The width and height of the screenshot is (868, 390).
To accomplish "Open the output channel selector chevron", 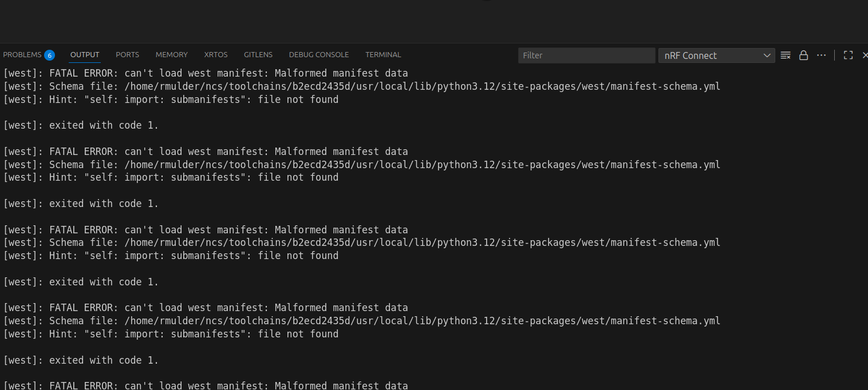I will point(767,55).
